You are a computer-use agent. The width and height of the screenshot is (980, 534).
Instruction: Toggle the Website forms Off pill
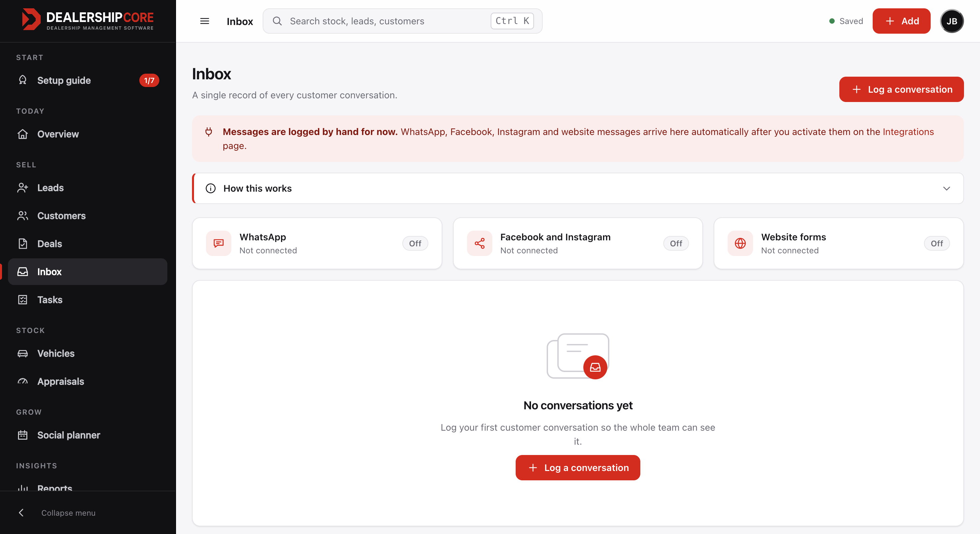click(x=937, y=243)
